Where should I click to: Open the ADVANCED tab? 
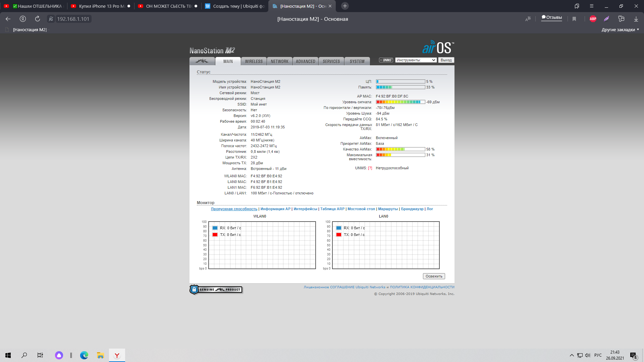pyautogui.click(x=306, y=61)
